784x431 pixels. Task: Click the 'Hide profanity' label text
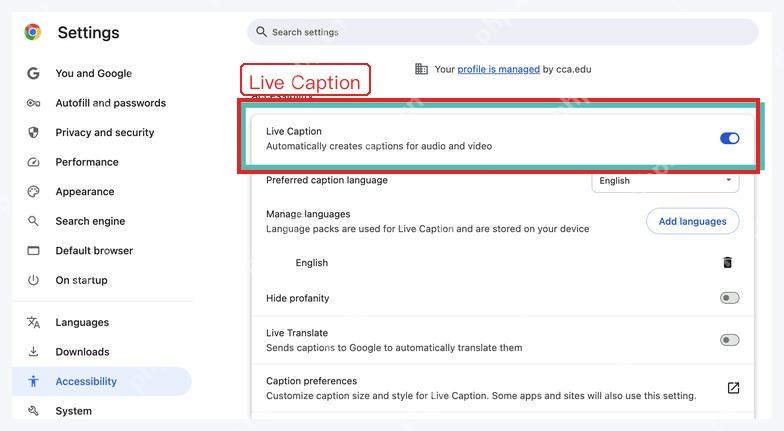[298, 298]
